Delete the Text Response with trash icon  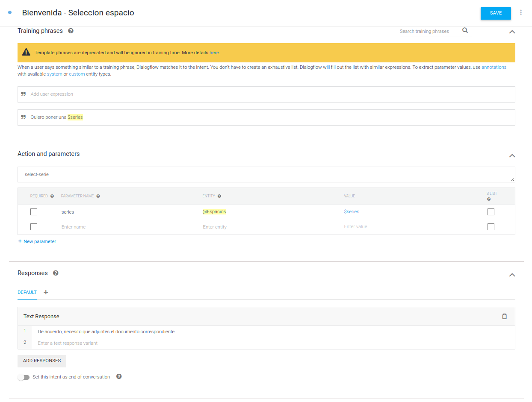tap(504, 317)
